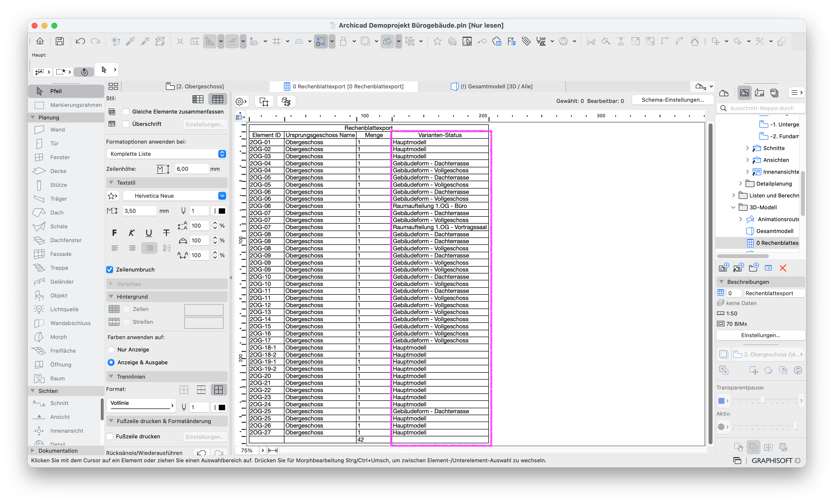Select Detailplanung folder in navigator

pyautogui.click(x=774, y=184)
